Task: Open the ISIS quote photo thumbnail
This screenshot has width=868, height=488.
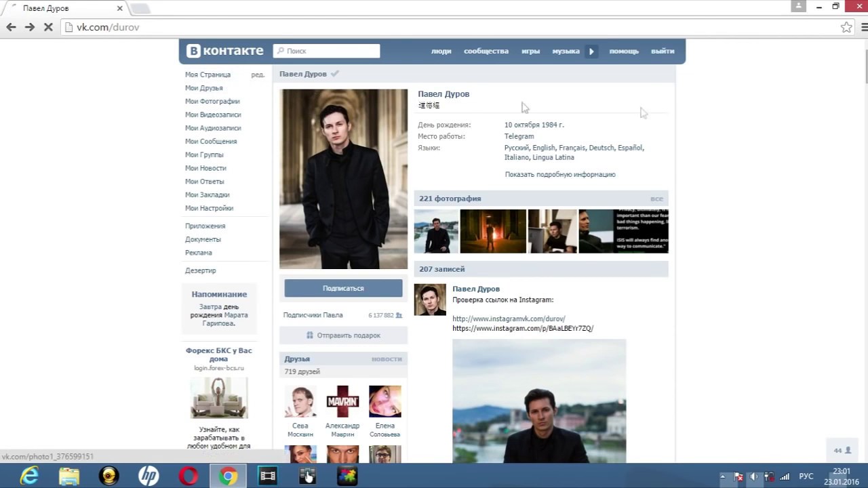Action: (623, 231)
